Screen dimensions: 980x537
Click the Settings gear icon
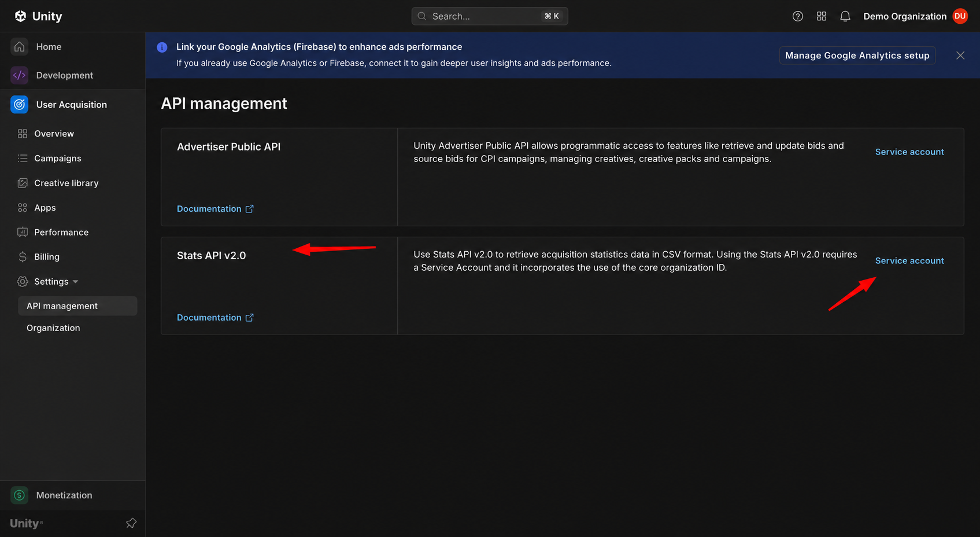click(23, 282)
